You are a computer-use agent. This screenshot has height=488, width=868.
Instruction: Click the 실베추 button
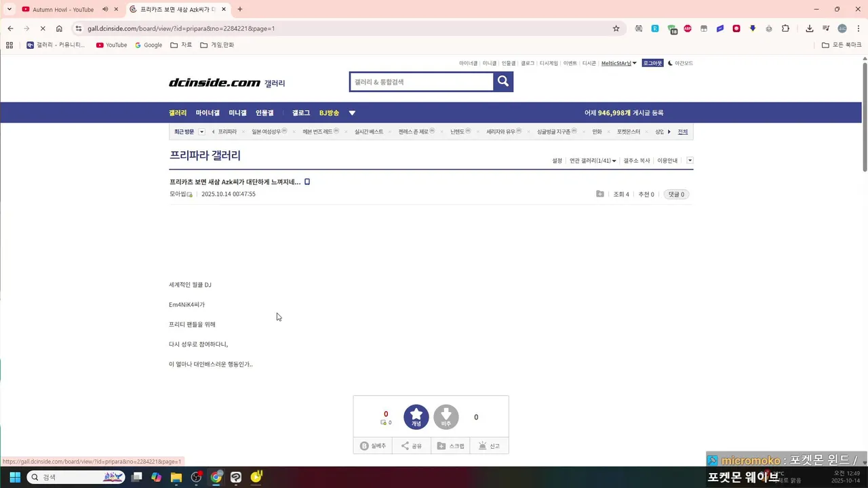coord(373,446)
